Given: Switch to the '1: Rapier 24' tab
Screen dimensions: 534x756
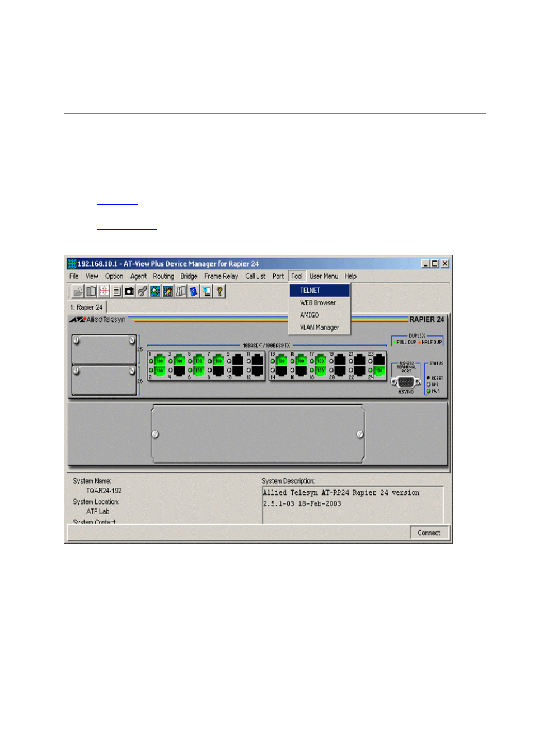Looking at the screenshot, I should [87, 307].
